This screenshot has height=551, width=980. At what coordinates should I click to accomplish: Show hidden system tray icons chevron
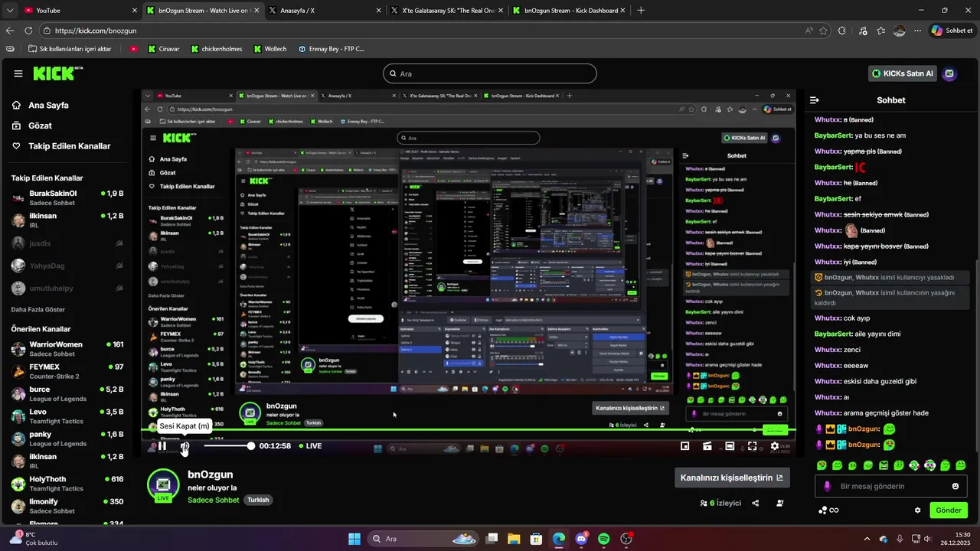pyautogui.click(x=867, y=539)
